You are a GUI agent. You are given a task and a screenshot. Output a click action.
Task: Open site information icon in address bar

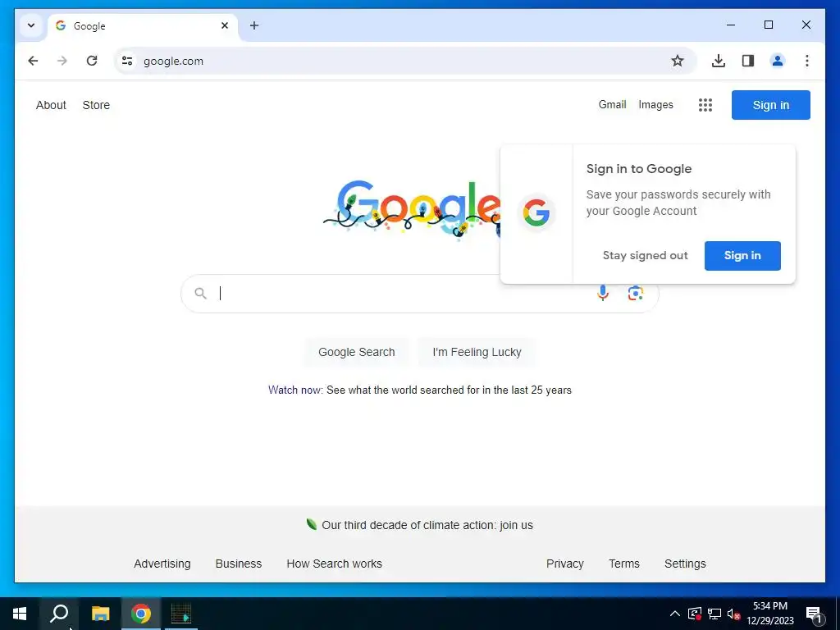tap(127, 61)
